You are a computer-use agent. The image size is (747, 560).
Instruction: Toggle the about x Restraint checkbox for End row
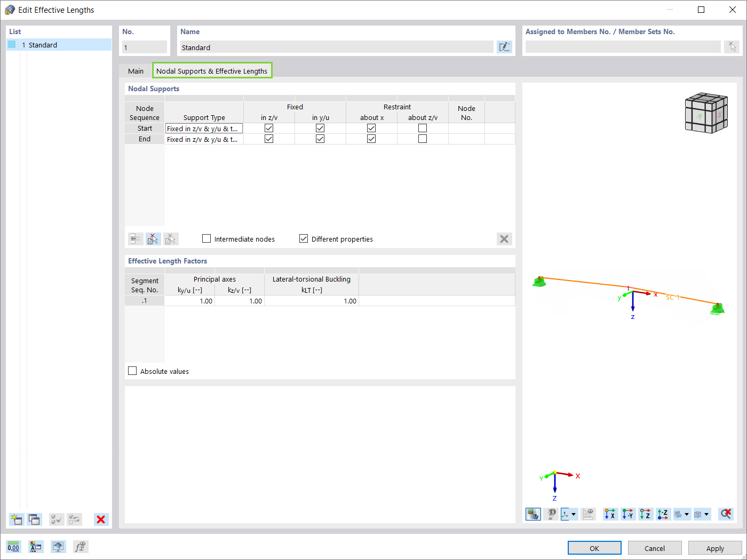pos(371,138)
